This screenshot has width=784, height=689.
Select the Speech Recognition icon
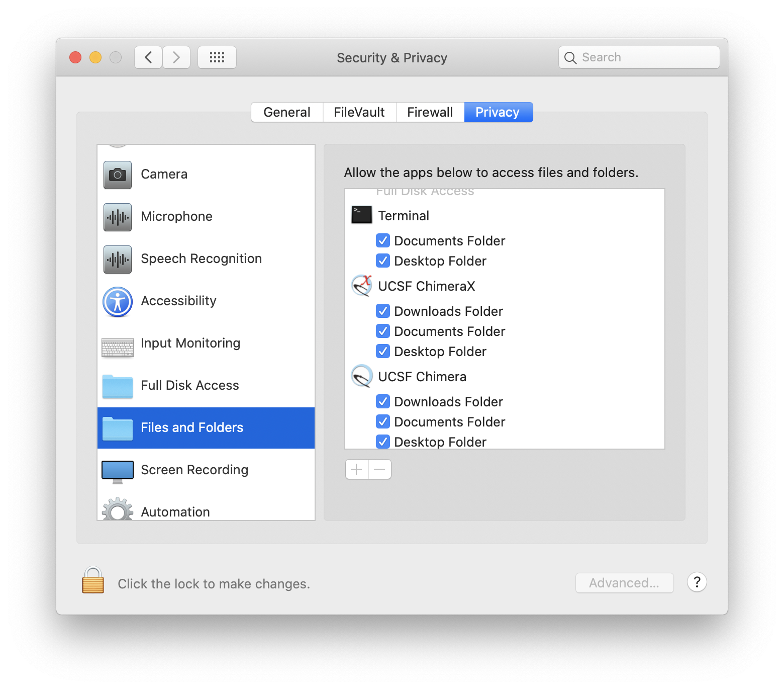[117, 259]
